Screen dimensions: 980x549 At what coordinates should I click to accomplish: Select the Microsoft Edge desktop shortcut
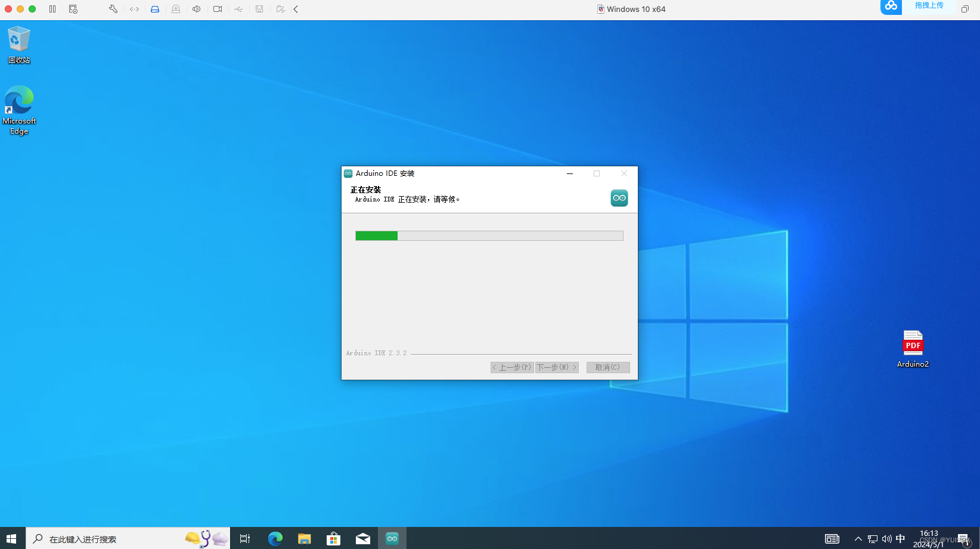click(19, 110)
